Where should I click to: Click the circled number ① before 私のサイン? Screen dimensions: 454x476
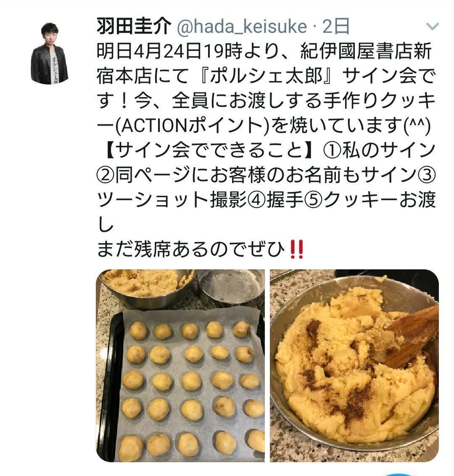click(x=333, y=150)
